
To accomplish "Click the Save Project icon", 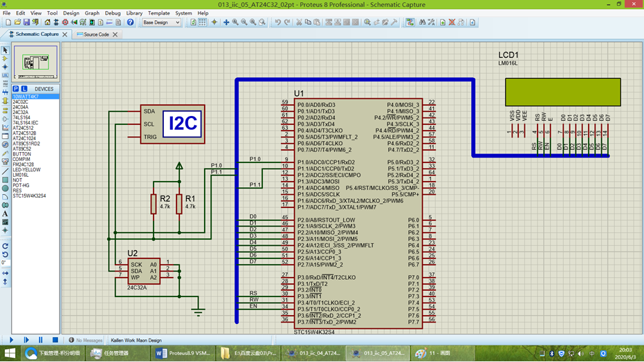I will click(x=26, y=23).
